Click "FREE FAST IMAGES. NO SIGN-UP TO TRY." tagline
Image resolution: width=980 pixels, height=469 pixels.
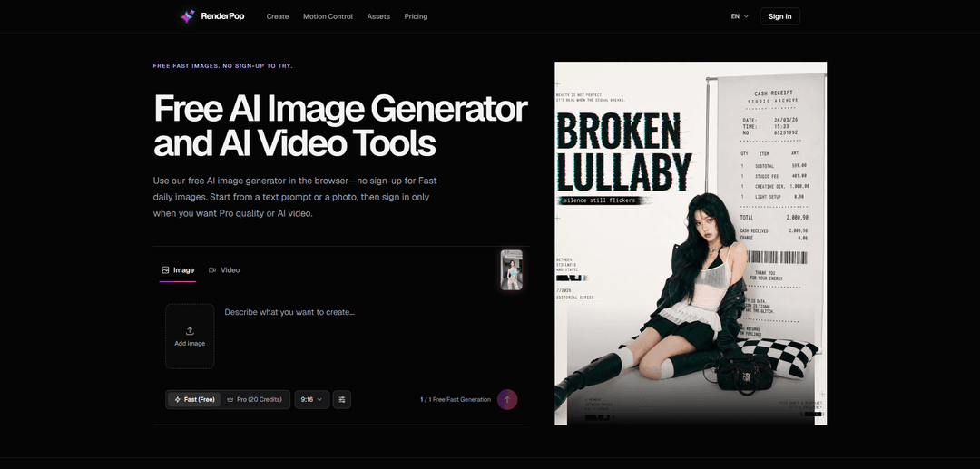coord(222,65)
